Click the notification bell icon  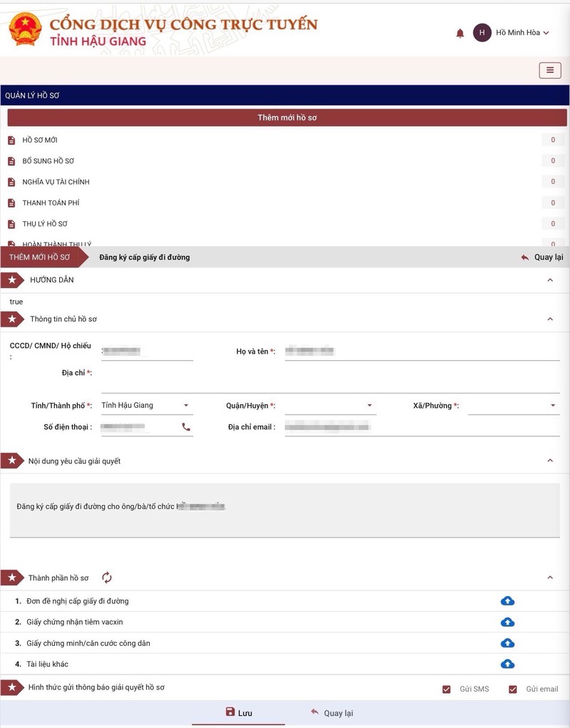[x=460, y=34]
